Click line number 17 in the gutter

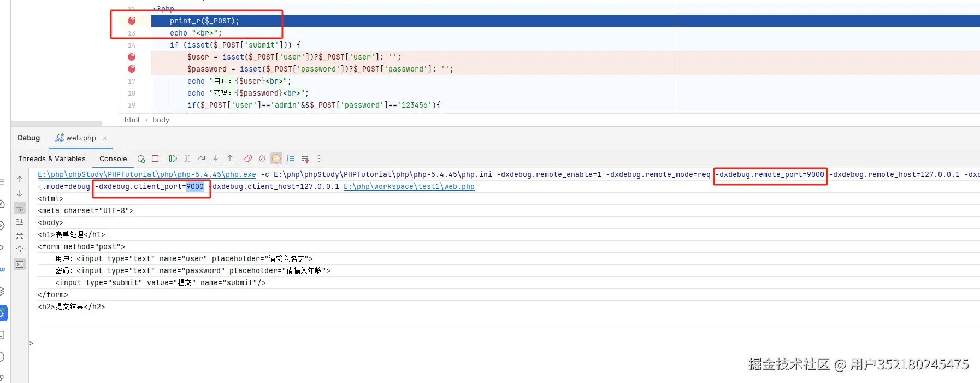tap(132, 81)
